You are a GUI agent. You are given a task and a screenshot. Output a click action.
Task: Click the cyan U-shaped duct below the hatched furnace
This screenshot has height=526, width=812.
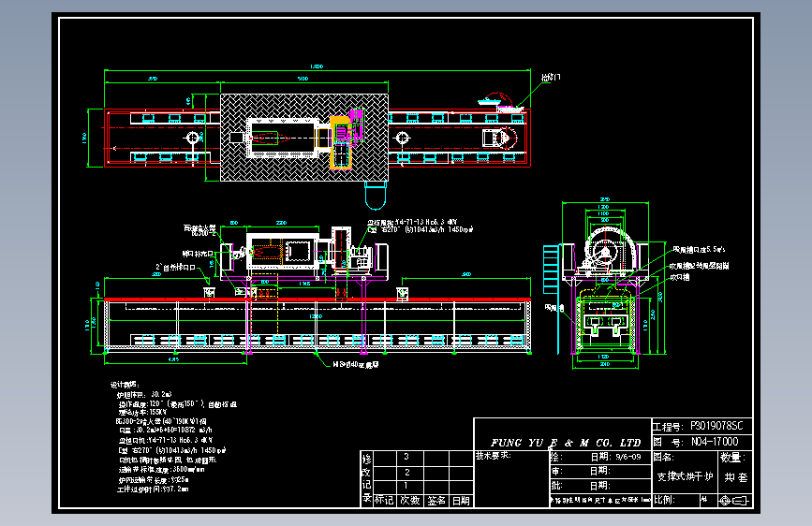tap(376, 195)
